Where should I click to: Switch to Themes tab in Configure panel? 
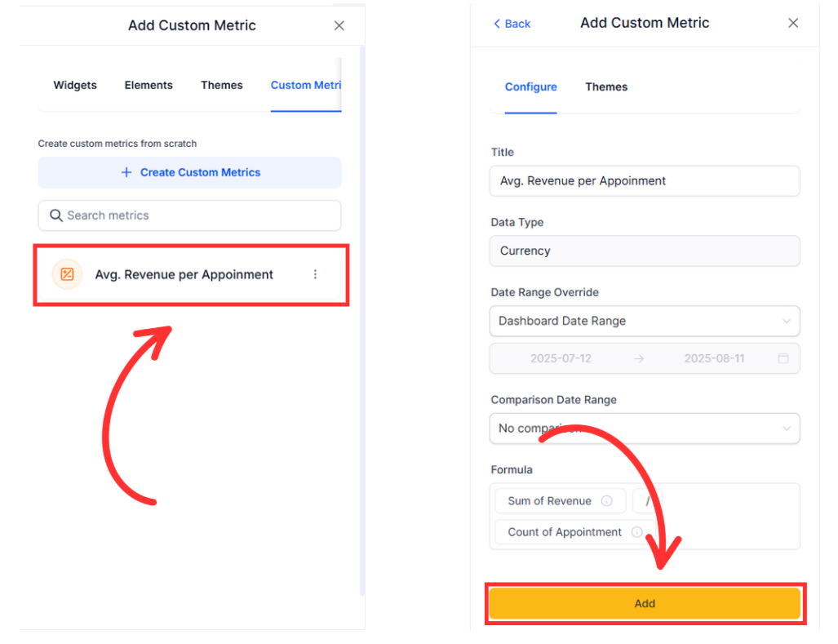pos(606,87)
